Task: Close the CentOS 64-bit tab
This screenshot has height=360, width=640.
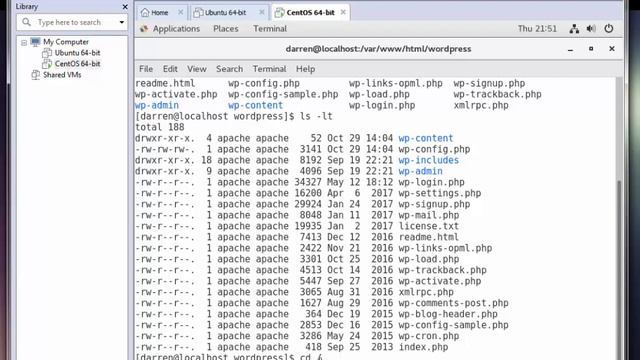Action: click(343, 12)
